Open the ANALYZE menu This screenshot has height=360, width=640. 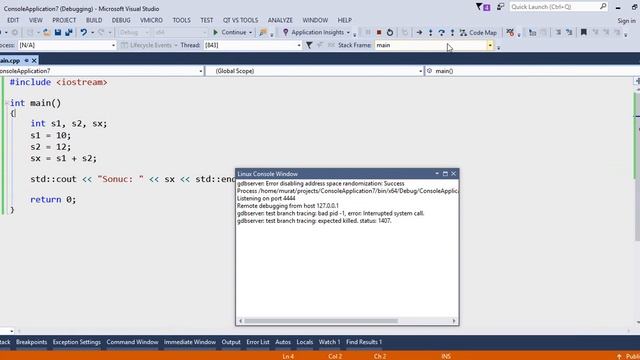pyautogui.click(x=280, y=20)
